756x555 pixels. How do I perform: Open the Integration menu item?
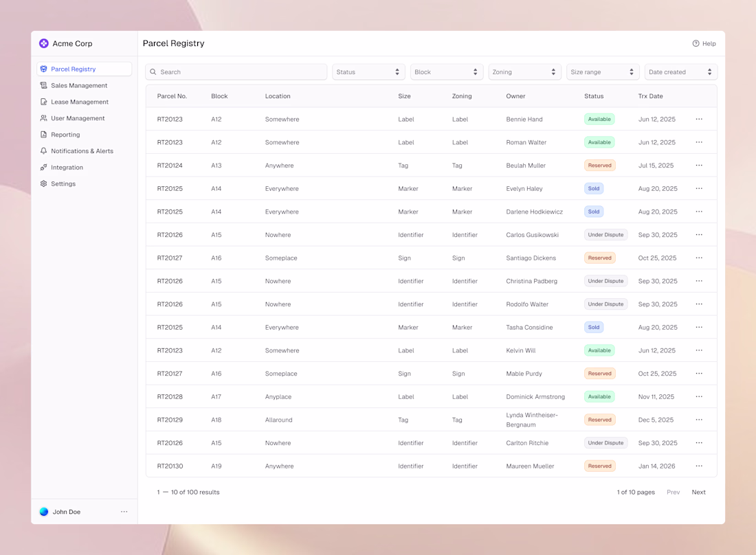tap(85, 167)
